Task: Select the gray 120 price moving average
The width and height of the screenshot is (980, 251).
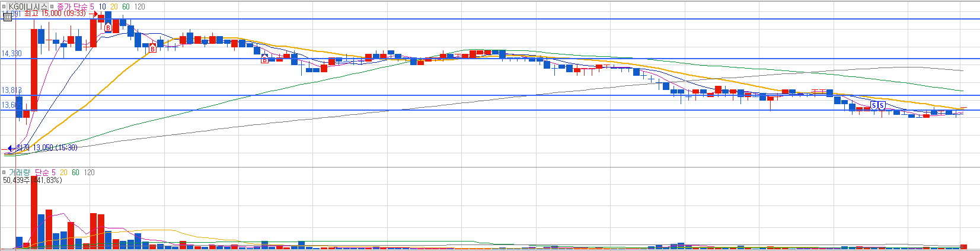Action: click(x=140, y=7)
